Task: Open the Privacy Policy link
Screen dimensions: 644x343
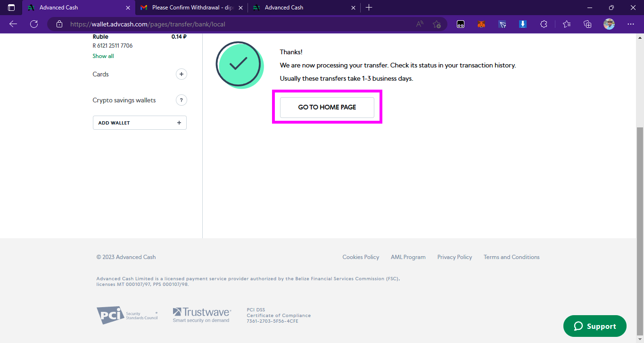Action: click(x=454, y=257)
